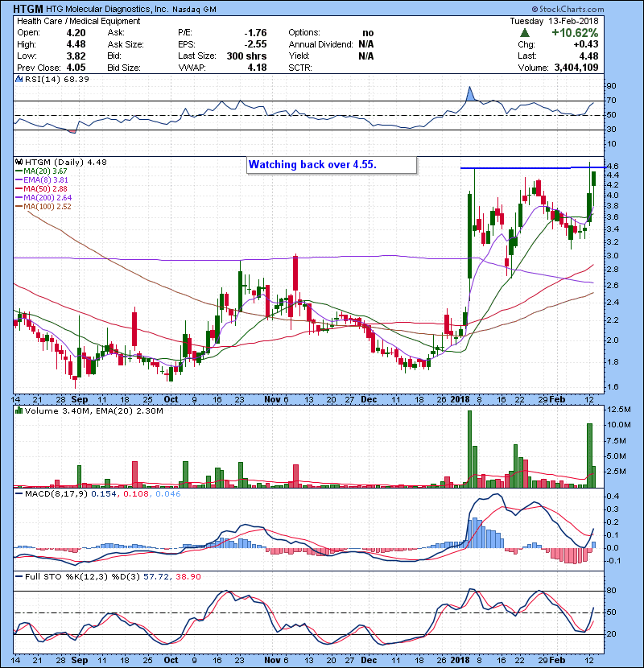Screen dimensions: 644x668
Task: Click the green up-triangle change indicator
Action: click(x=525, y=32)
